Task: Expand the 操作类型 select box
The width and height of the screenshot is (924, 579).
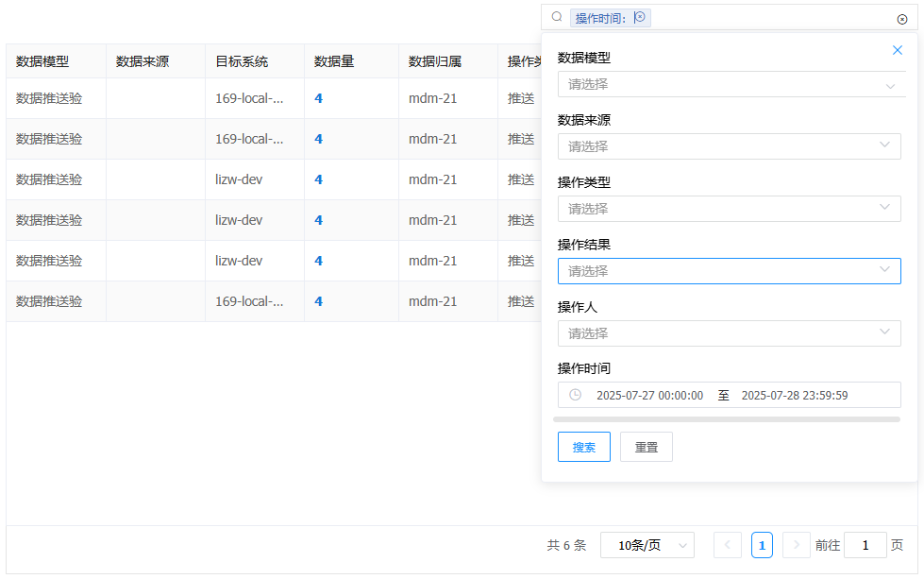Action: point(729,209)
